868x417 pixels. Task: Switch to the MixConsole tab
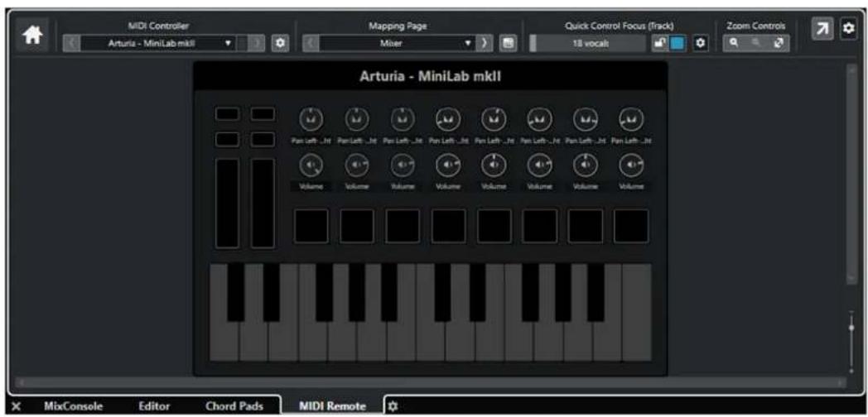(x=73, y=406)
